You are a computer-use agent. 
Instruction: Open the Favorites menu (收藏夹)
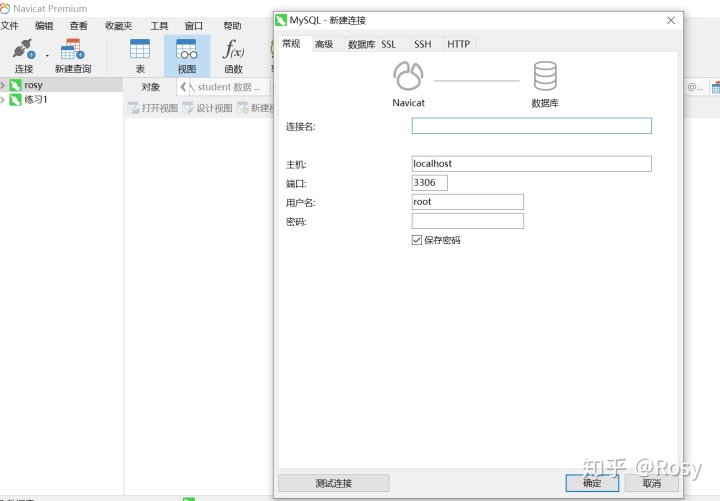[119, 26]
